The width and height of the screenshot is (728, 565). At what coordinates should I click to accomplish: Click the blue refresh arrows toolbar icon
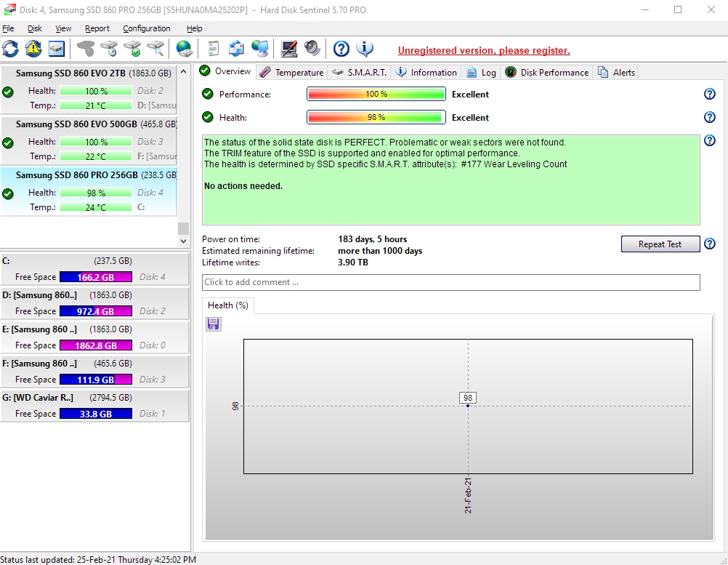tap(10, 49)
